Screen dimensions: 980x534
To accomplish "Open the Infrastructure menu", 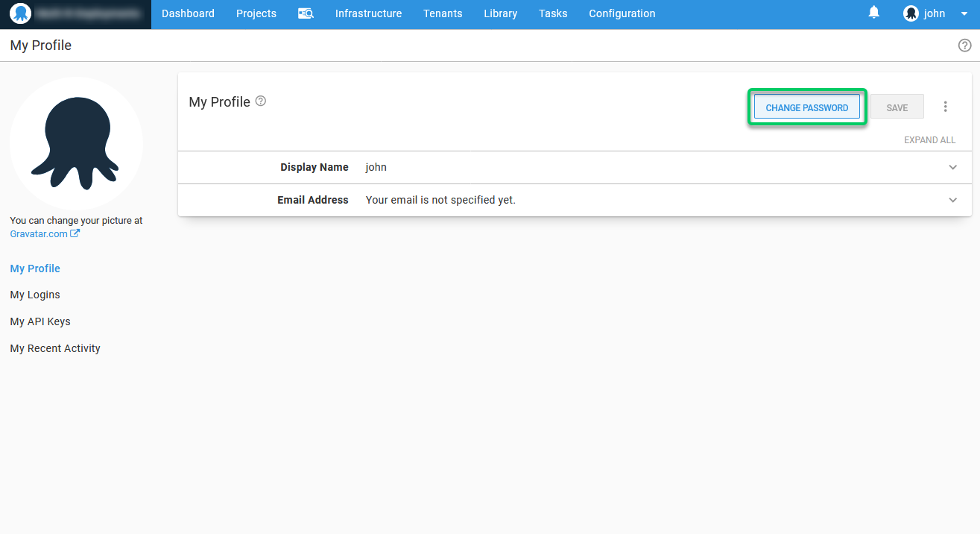I will (368, 13).
